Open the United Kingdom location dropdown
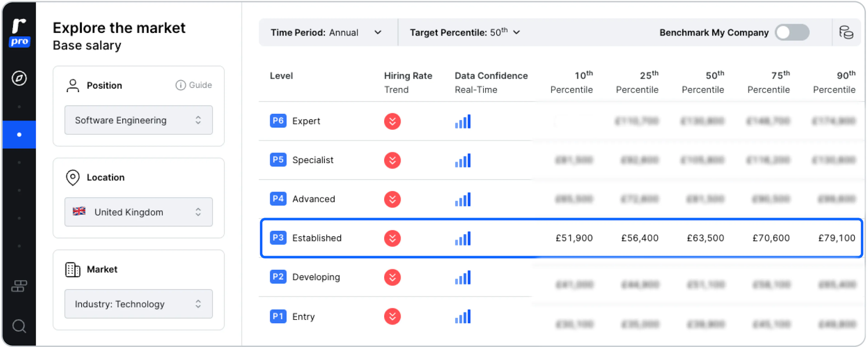The height and width of the screenshot is (347, 868). tap(139, 212)
